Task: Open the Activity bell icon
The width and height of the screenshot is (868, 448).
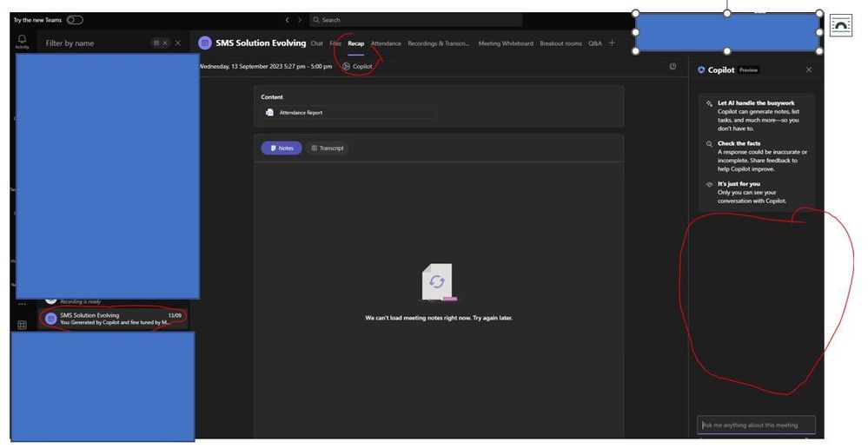Action: pyautogui.click(x=22, y=39)
